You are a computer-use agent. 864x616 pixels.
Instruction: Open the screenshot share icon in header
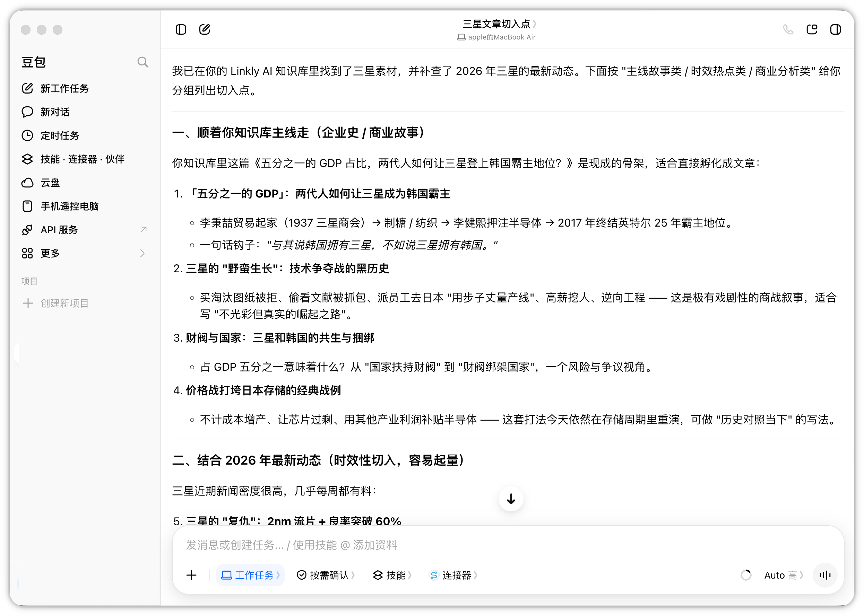[812, 29]
